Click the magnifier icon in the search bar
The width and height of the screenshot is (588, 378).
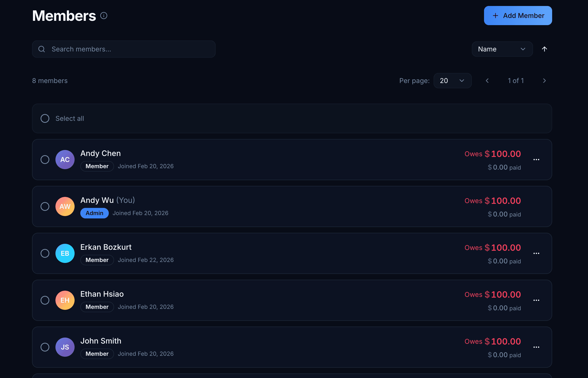pos(42,49)
